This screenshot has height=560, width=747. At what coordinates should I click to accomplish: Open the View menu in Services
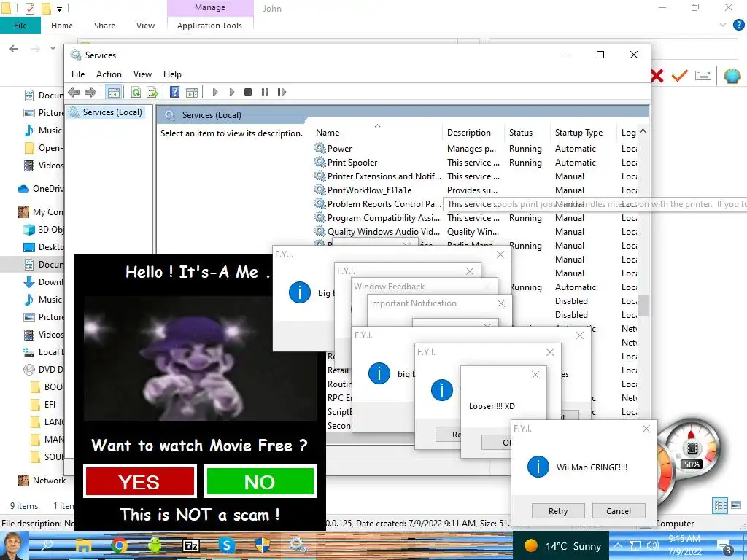tap(142, 74)
